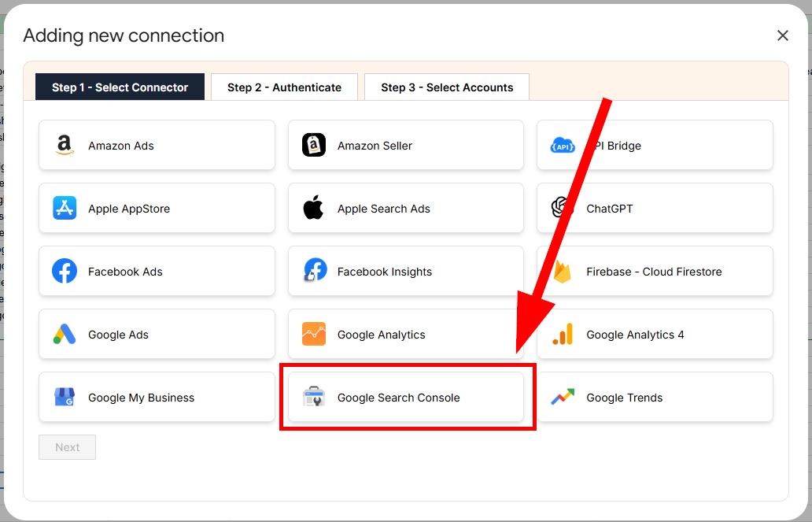Choose the Google Analytics 4 bar icon
This screenshot has width=812, height=522.
click(x=563, y=335)
